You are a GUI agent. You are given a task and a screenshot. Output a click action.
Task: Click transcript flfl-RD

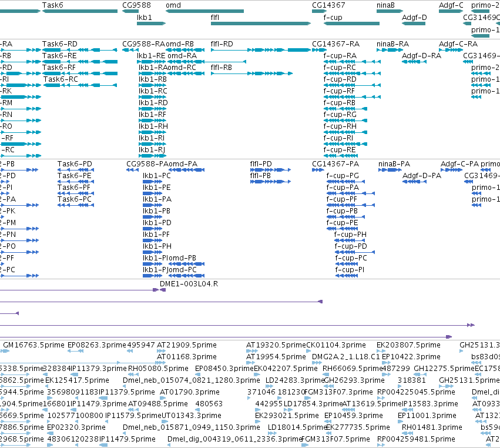click(x=222, y=44)
